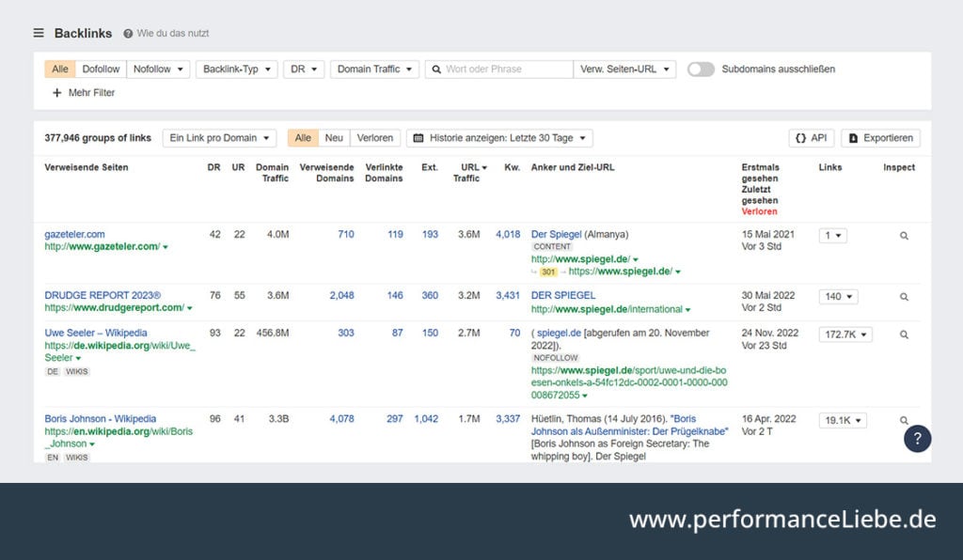The image size is (963, 560).
Task: Toggle 'Subdomains ausschließen' switch
Action: tap(701, 70)
